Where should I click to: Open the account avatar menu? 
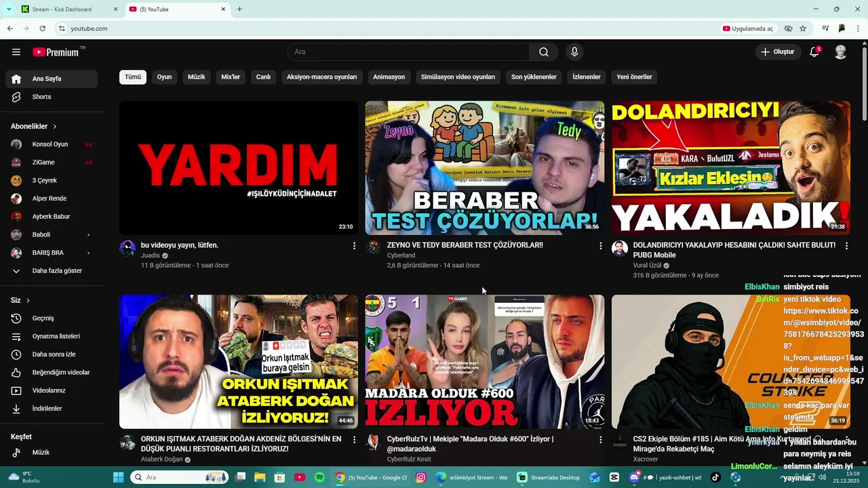(840, 52)
